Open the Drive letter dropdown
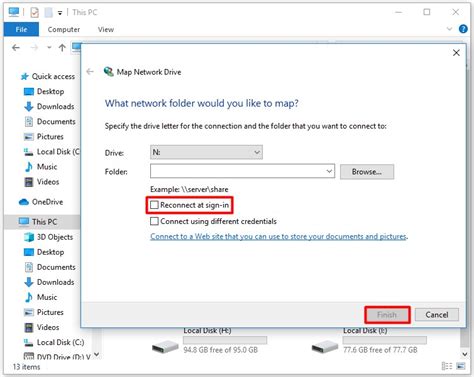Image resolution: width=474 pixels, height=377 pixels. (206, 152)
